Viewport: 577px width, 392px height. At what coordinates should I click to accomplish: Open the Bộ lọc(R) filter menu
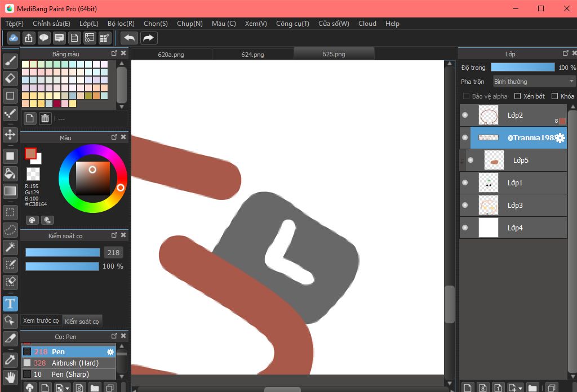coord(121,24)
